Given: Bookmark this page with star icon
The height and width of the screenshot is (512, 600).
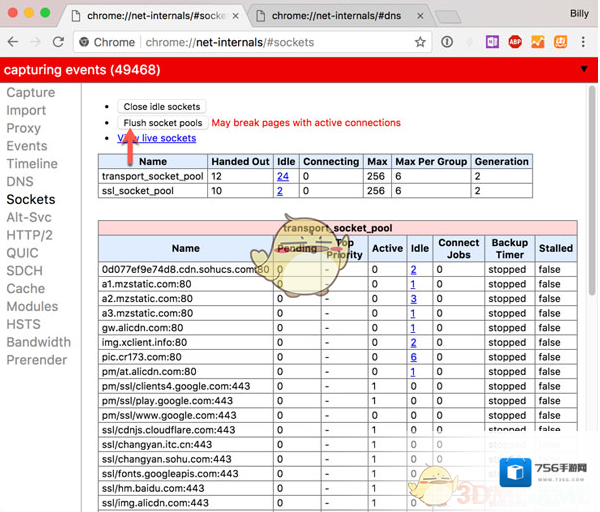Looking at the screenshot, I should tap(420, 42).
